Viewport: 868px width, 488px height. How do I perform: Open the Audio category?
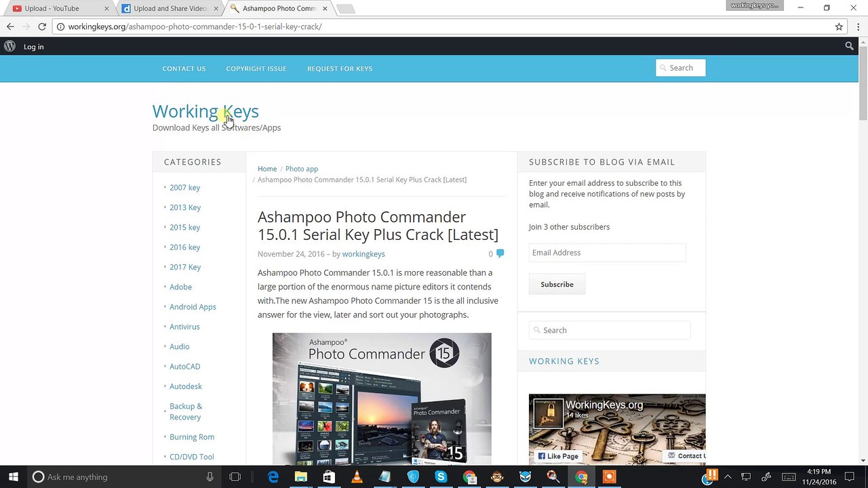[x=179, y=346]
